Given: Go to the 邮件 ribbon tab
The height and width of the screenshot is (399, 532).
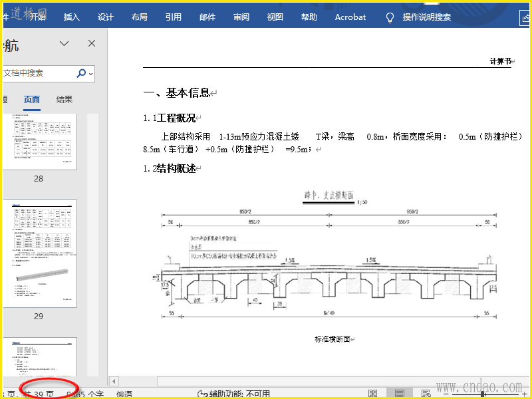Looking at the screenshot, I should click(207, 17).
